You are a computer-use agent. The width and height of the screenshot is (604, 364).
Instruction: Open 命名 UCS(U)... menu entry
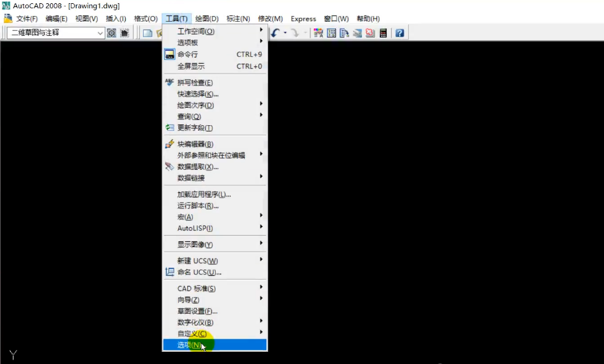click(x=215, y=272)
